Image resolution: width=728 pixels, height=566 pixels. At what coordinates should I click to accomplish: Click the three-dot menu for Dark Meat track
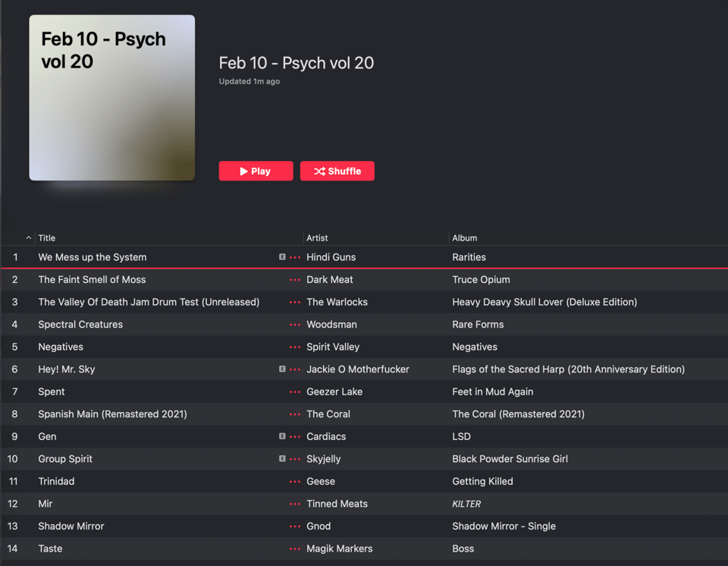coord(295,280)
